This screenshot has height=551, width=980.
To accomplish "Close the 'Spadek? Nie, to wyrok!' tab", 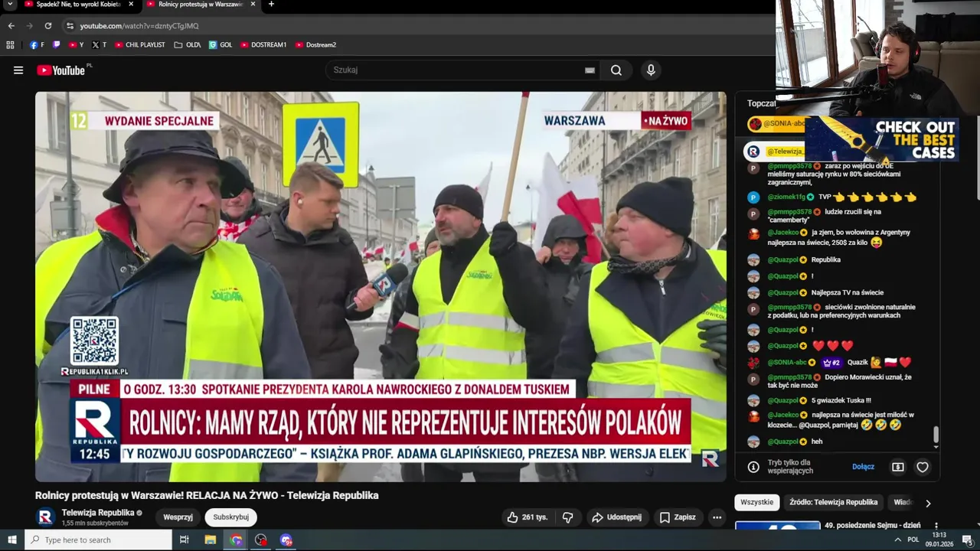I will [x=131, y=4].
